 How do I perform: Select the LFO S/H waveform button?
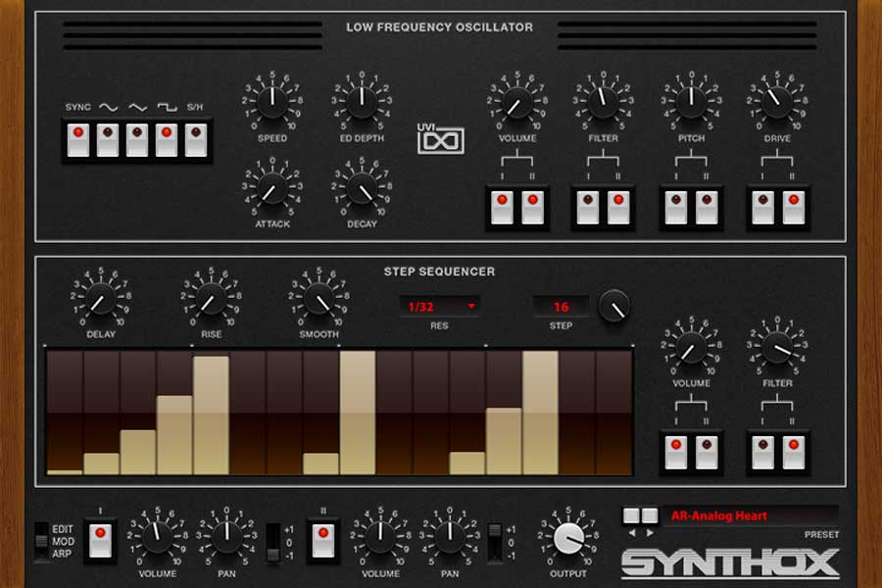pos(196,140)
